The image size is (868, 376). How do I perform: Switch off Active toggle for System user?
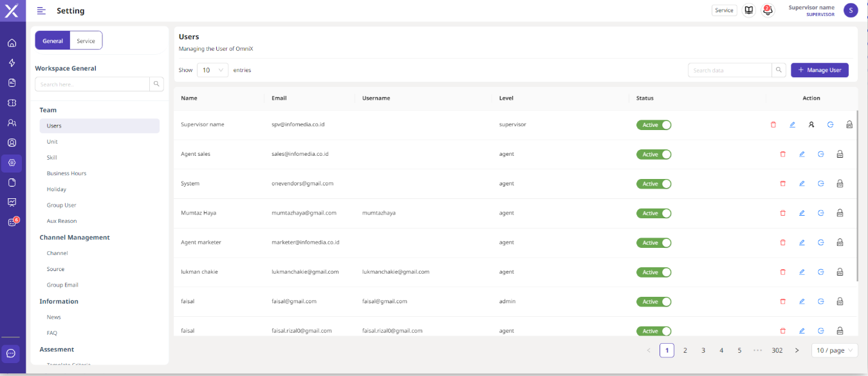[653, 183]
